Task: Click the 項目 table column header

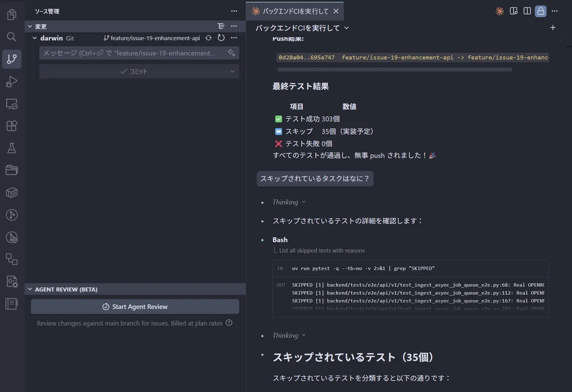Action: tap(296, 106)
